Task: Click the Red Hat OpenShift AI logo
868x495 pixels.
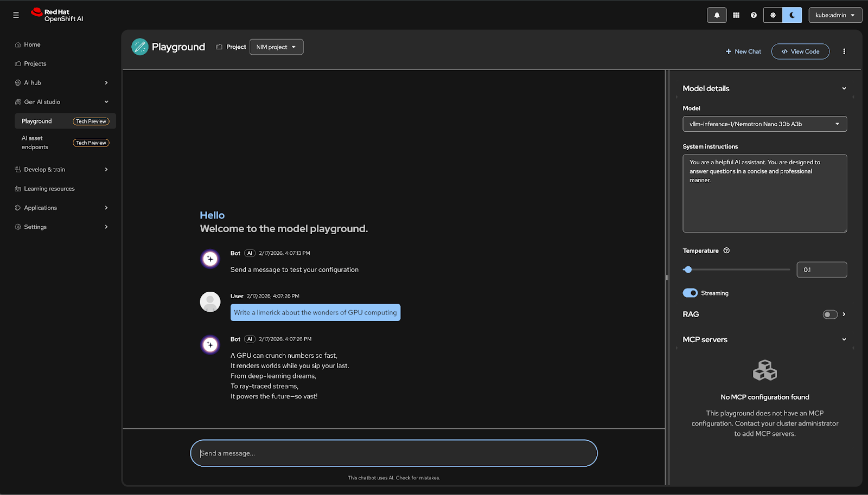Action: [57, 15]
